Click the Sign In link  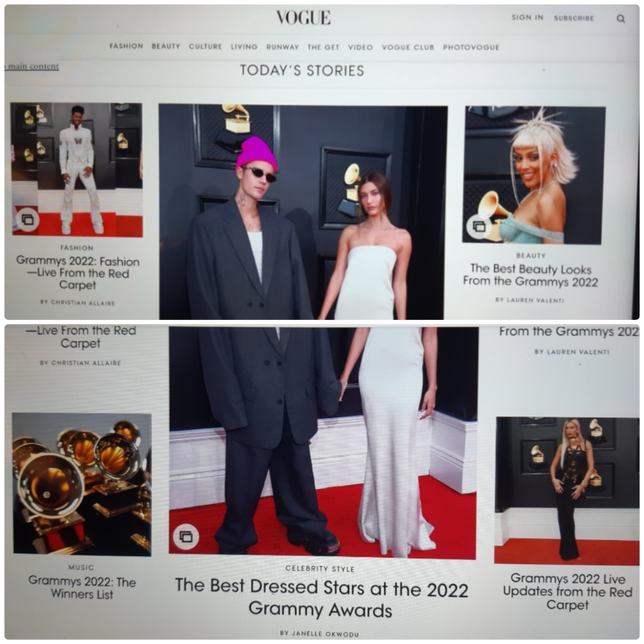coord(527,17)
